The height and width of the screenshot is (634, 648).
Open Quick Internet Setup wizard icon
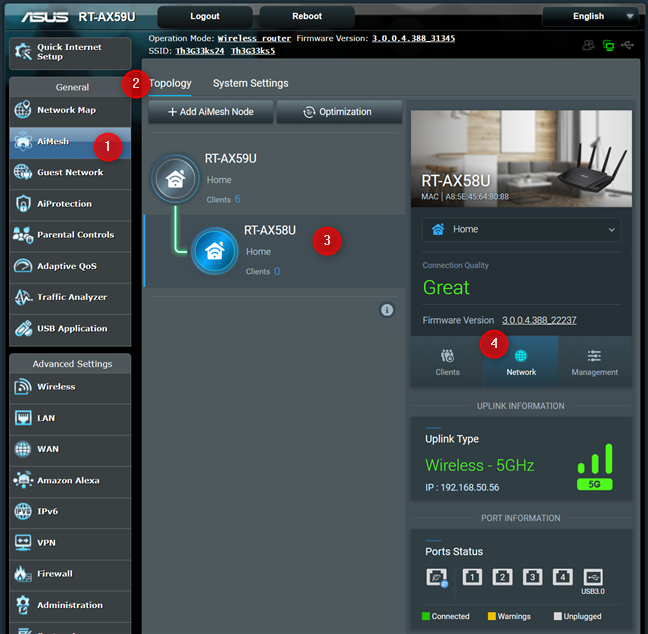click(23, 52)
